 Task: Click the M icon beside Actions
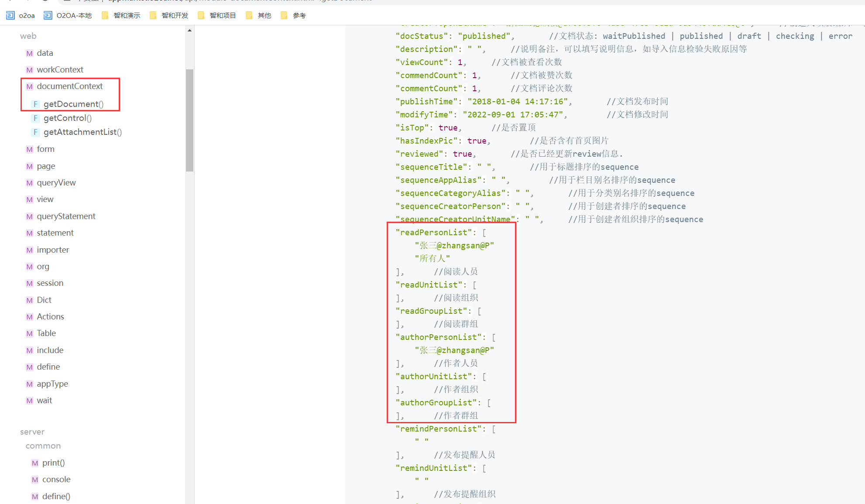point(30,317)
